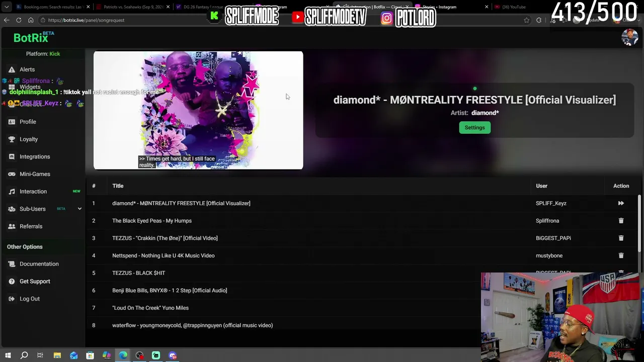Click the Interaction music note icon
Viewport: 644px width, 362px height.
click(x=12, y=192)
